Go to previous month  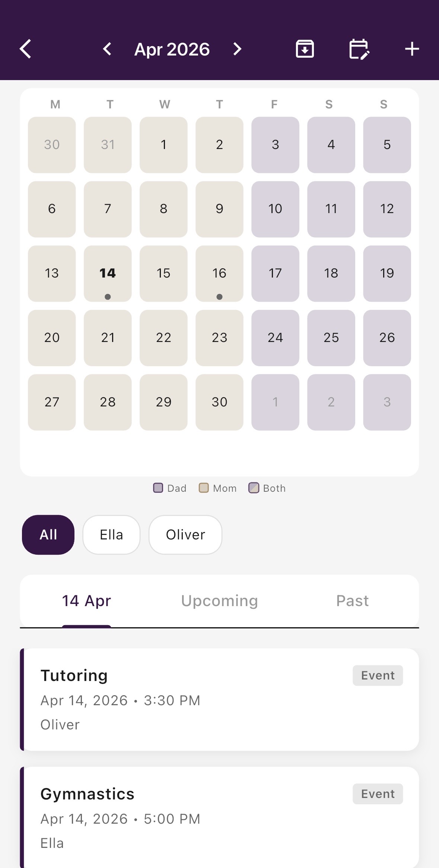click(107, 49)
